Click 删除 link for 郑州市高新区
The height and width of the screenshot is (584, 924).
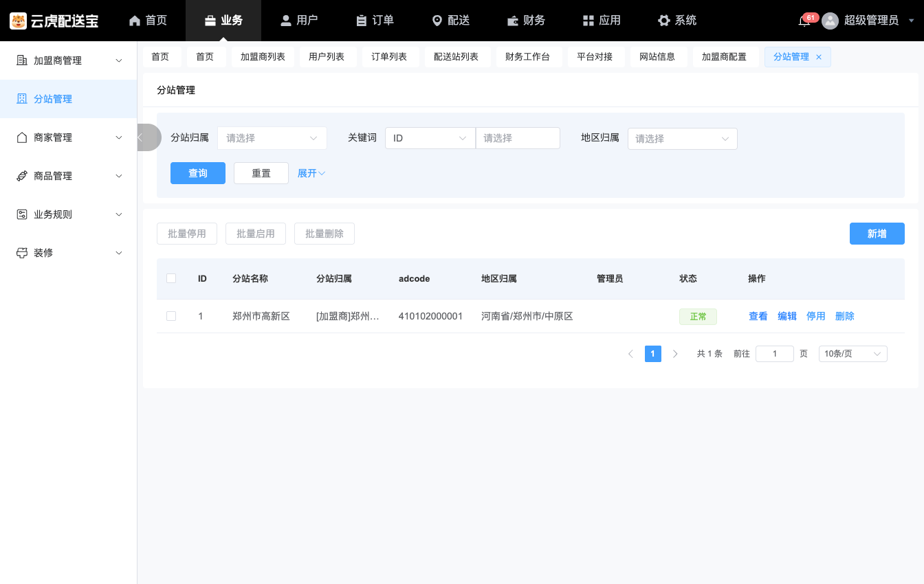(845, 316)
